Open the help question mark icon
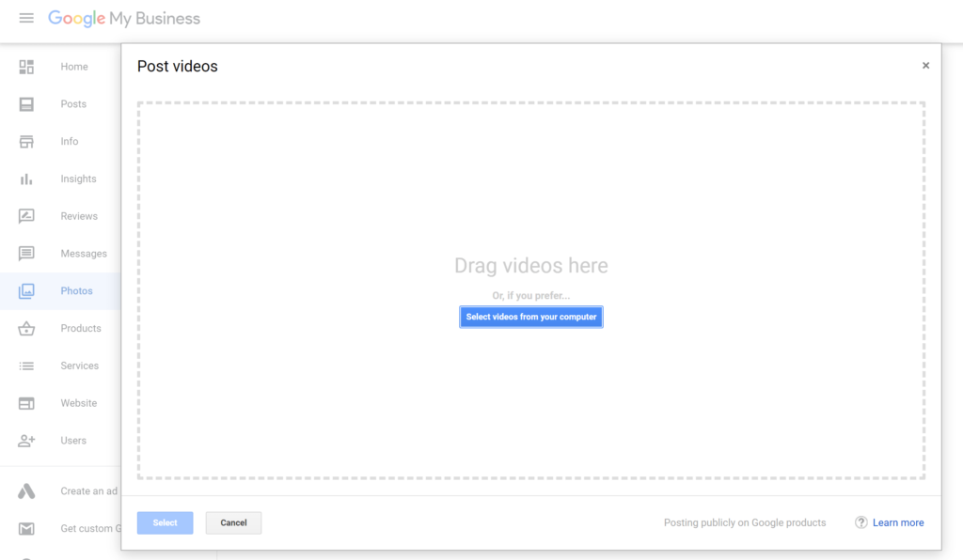The height and width of the screenshot is (560, 963). coord(860,522)
